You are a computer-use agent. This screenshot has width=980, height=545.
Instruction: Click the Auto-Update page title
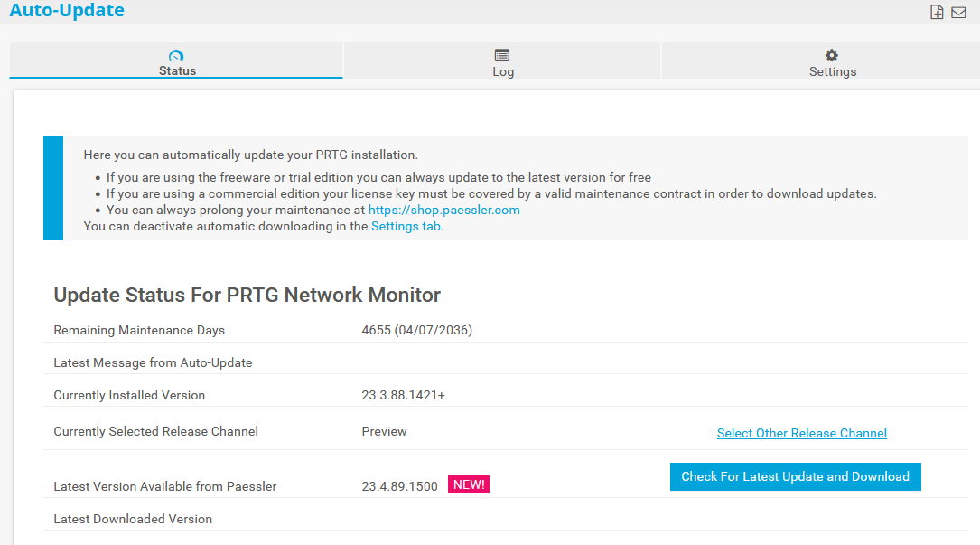(67, 11)
